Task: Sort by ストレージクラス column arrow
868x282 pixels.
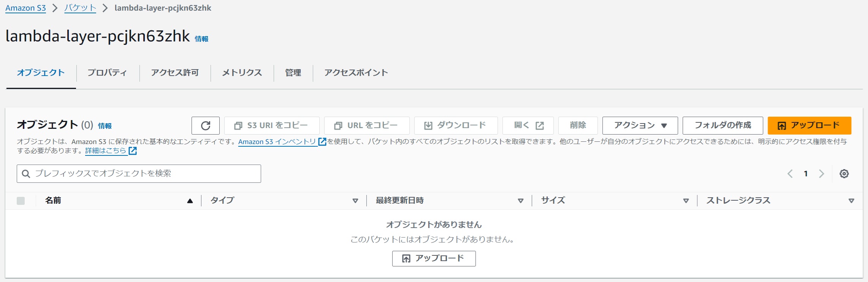Action: [851, 201]
